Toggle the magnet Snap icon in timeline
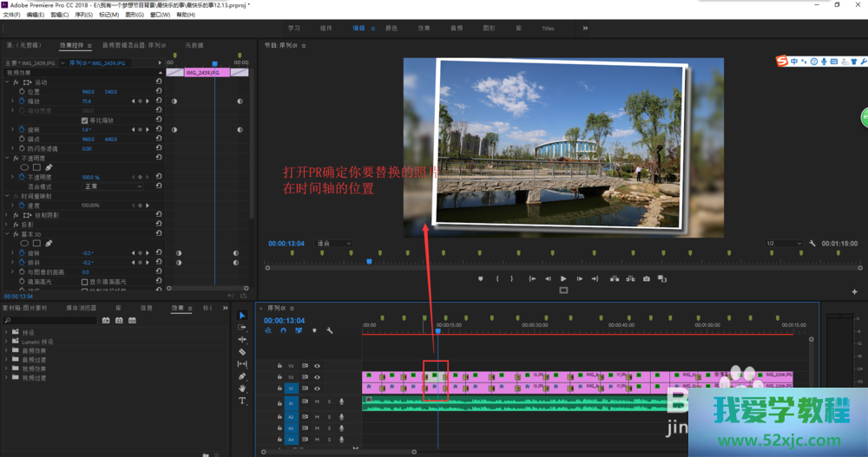Screen dimensions: 868x457 283,330
